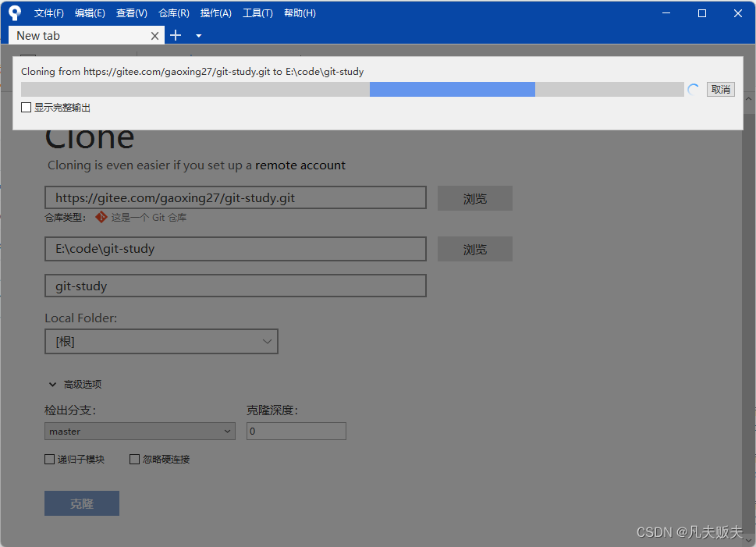Focus the repository URL field
756x547 pixels.
[x=236, y=197]
